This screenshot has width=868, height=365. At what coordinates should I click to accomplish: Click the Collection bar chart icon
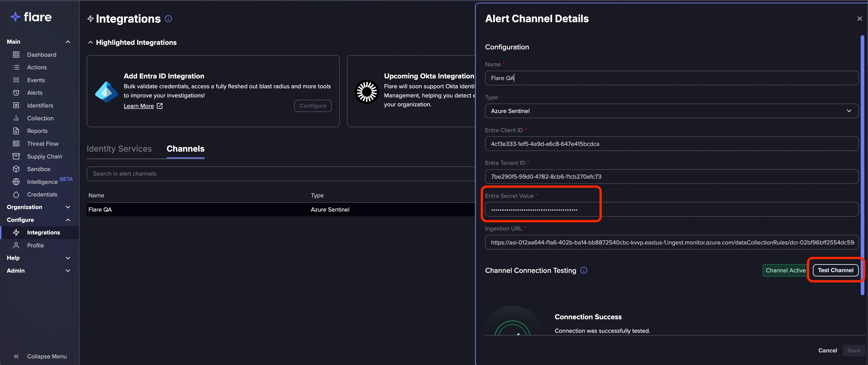point(16,118)
